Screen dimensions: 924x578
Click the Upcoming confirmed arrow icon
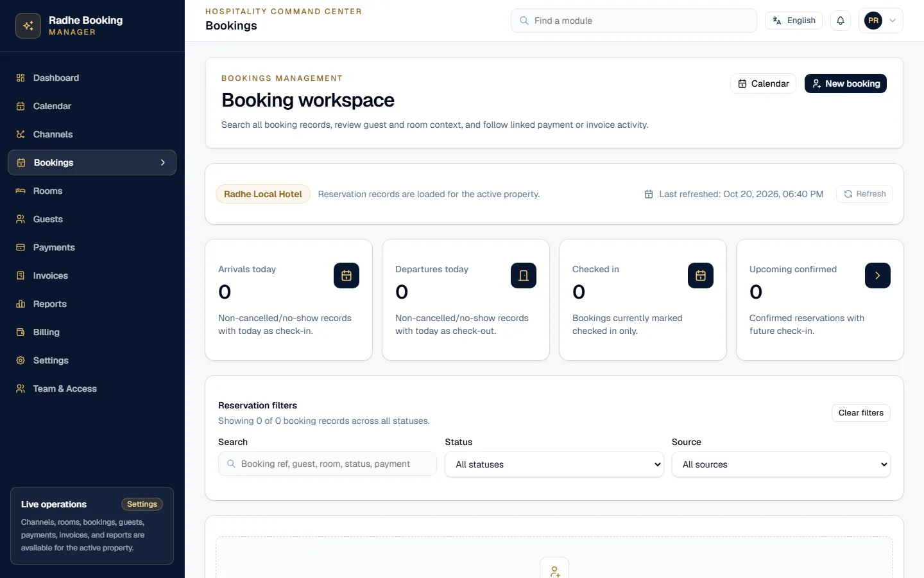click(x=878, y=276)
